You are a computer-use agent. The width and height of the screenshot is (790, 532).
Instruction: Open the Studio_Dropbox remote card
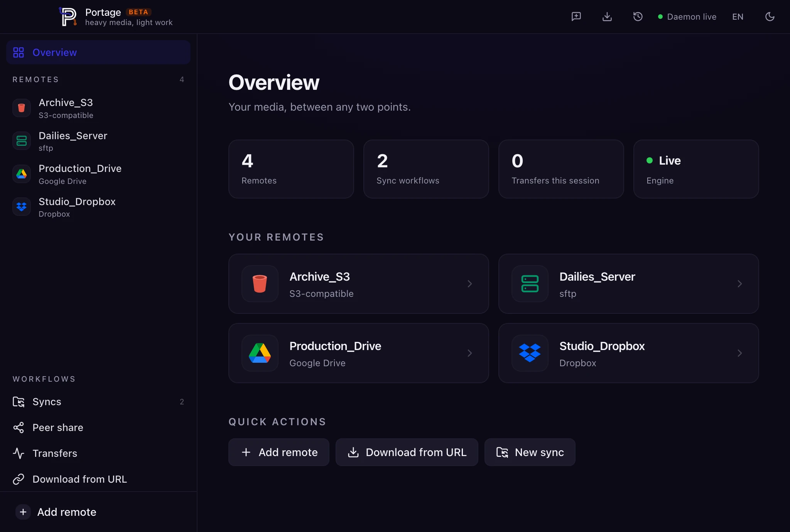[x=629, y=353]
